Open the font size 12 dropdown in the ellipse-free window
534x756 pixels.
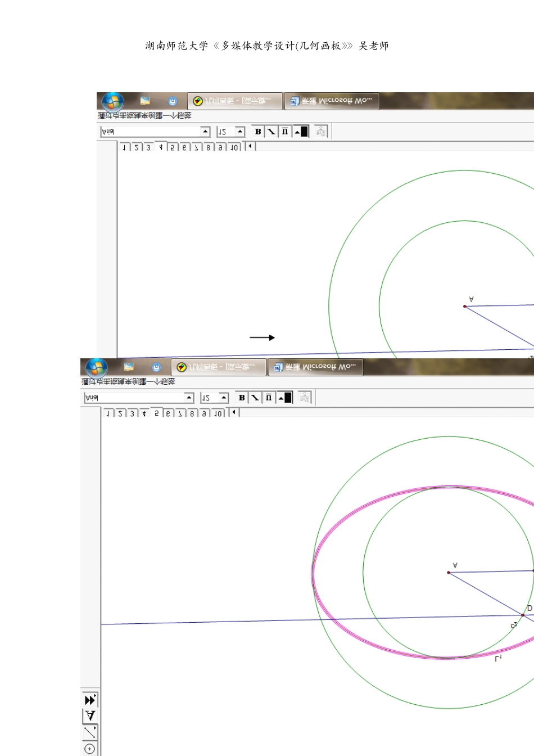240,132
